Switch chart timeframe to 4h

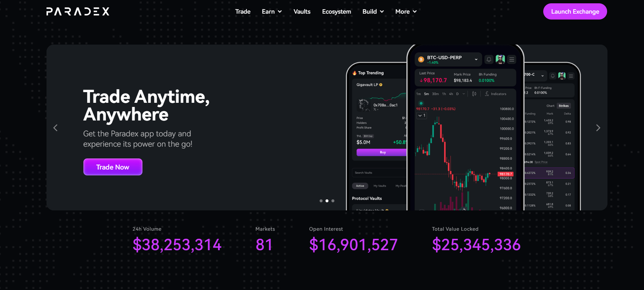(451, 94)
